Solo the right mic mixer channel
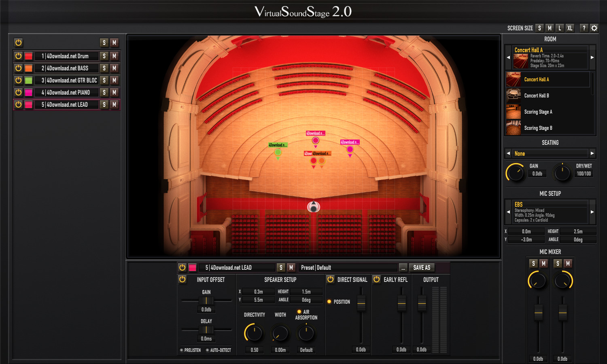Screen dimensions: 607x364 tap(558, 263)
